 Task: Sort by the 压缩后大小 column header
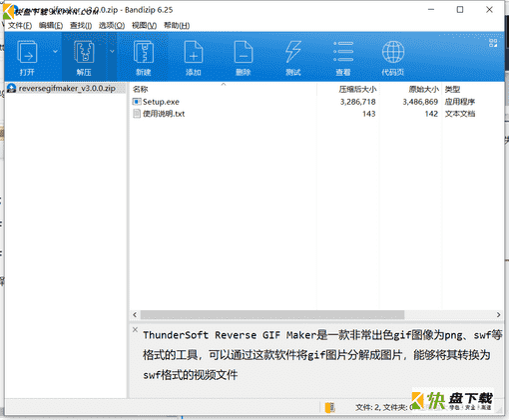pyautogui.click(x=348, y=89)
